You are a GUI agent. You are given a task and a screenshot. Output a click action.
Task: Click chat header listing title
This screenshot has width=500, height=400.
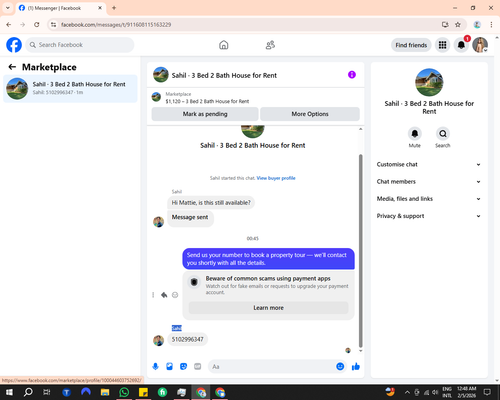coord(224,75)
